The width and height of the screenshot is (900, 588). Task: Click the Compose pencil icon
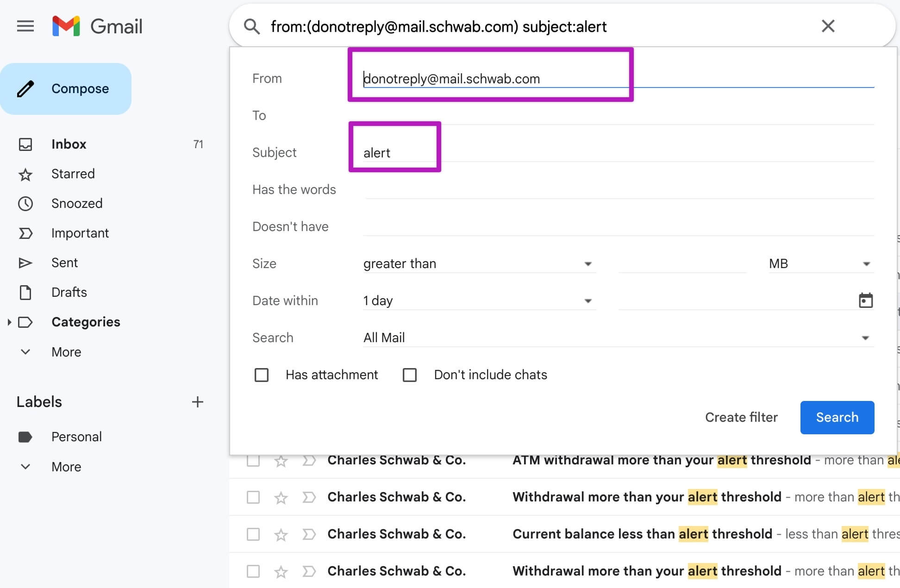25,89
